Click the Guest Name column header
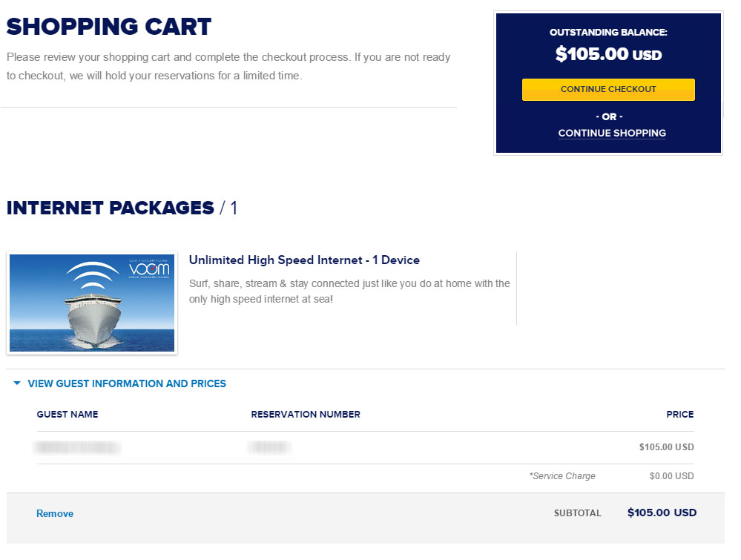 67,415
